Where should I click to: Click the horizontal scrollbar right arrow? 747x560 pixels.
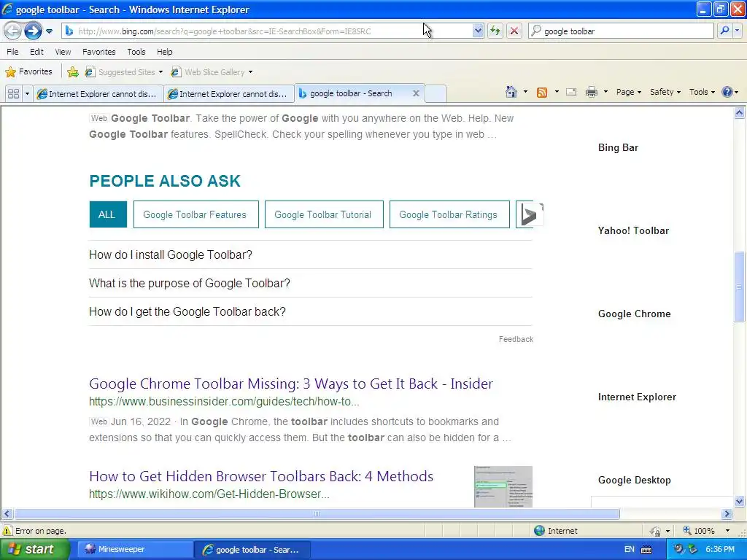coord(727,514)
